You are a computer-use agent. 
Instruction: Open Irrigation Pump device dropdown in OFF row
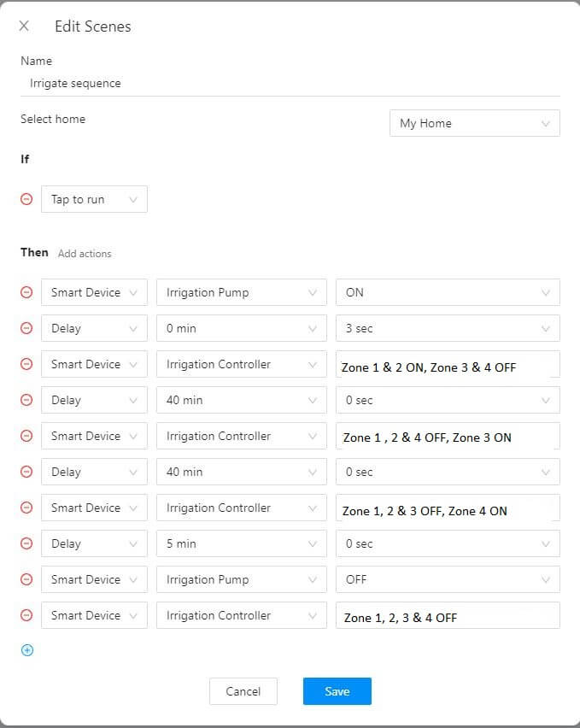(241, 579)
